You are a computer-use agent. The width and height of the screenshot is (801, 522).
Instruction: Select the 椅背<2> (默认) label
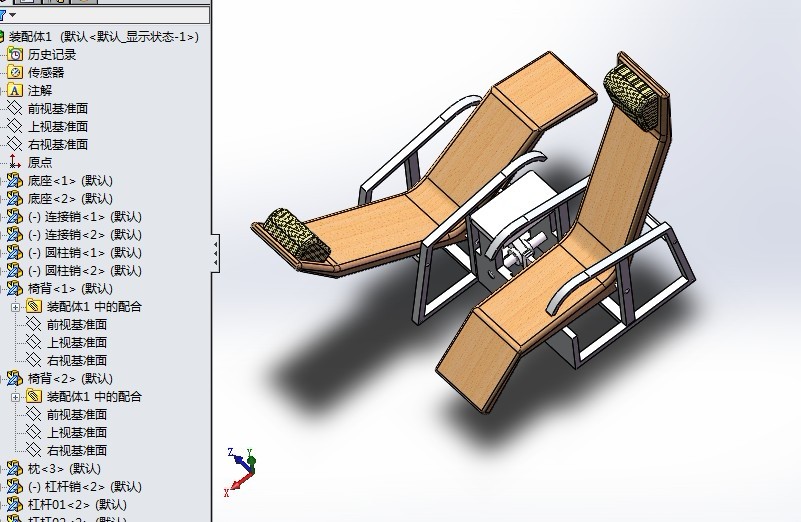point(70,378)
